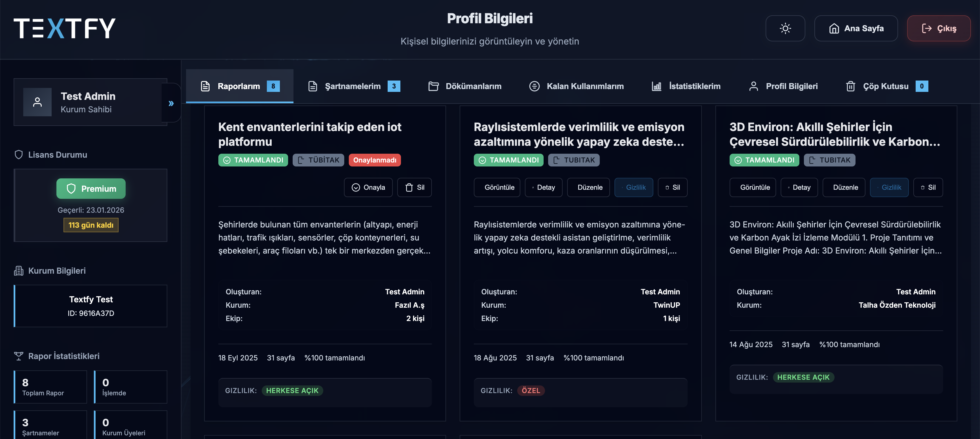Viewport: 980px width, 439px height.
Task: Click Görüntüle on 3D Environ report
Action: (753, 187)
